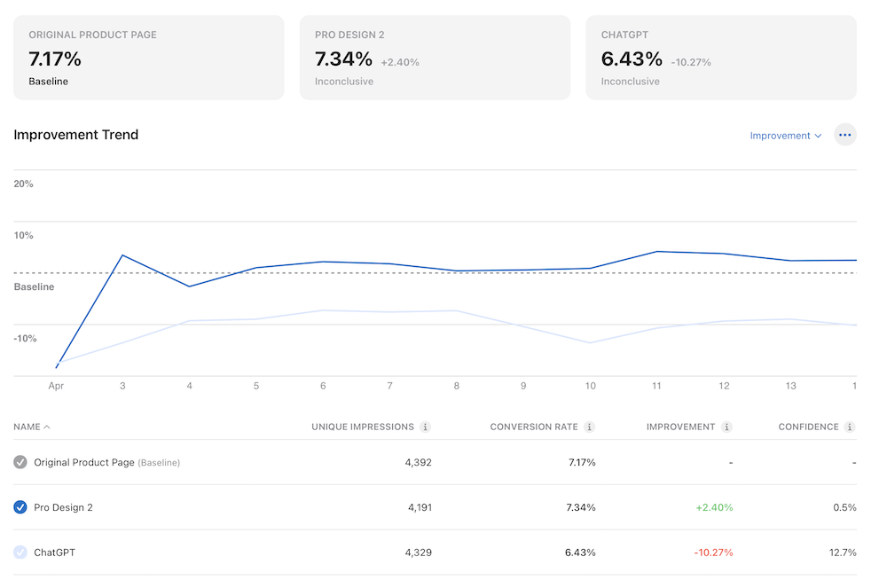Viewport: 887px width, 588px height.
Task: Open the ellipsis options menu beside Improvement
Action: (x=844, y=135)
